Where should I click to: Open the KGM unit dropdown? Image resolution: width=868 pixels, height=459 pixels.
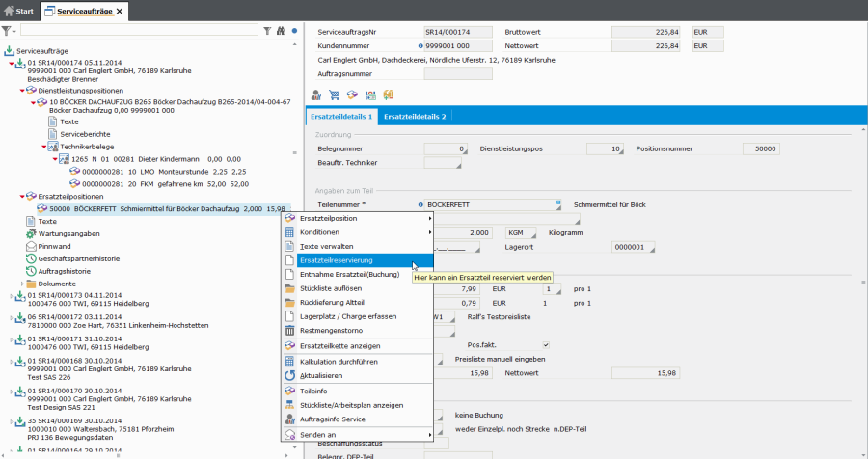click(x=533, y=235)
